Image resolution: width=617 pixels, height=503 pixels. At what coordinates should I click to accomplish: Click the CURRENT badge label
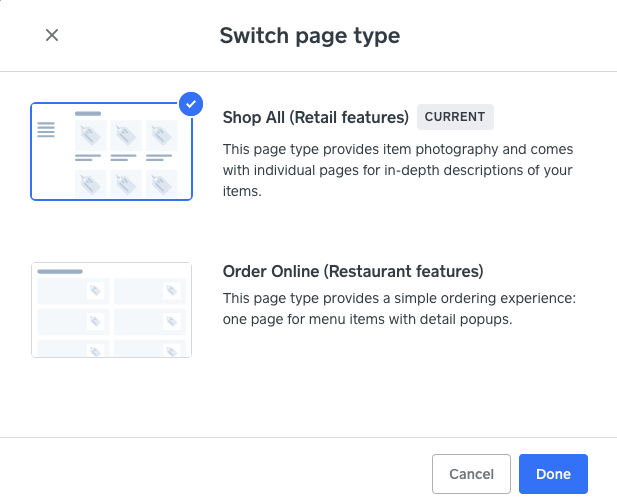455,117
